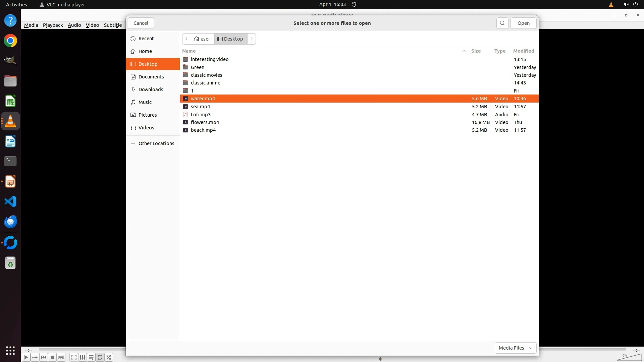The height and width of the screenshot is (362, 644).
Task: Click the path back chevron
Action: pyautogui.click(x=186, y=39)
